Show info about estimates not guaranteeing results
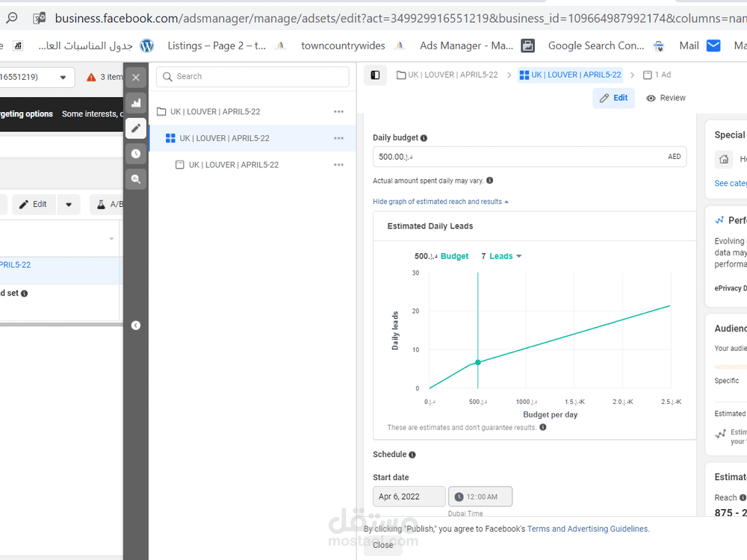This screenshot has width=747, height=560. [543, 427]
